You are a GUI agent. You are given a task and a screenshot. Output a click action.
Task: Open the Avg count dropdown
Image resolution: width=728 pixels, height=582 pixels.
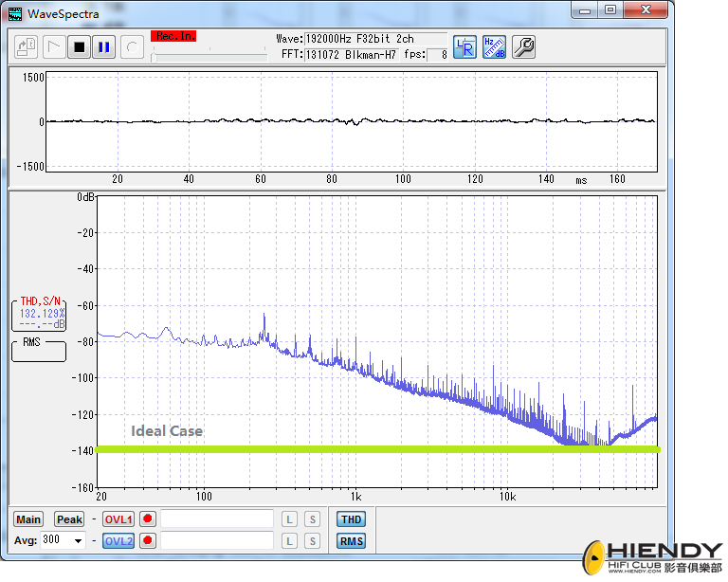(x=78, y=541)
